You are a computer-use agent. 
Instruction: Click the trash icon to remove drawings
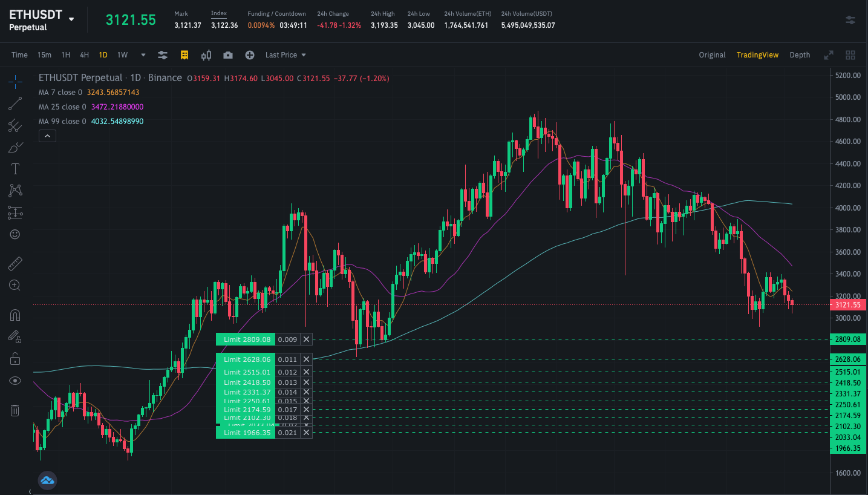coord(15,411)
